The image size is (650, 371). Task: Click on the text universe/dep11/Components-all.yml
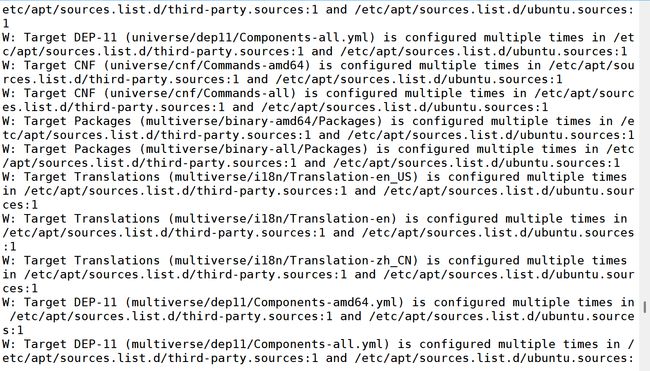[x=250, y=38]
